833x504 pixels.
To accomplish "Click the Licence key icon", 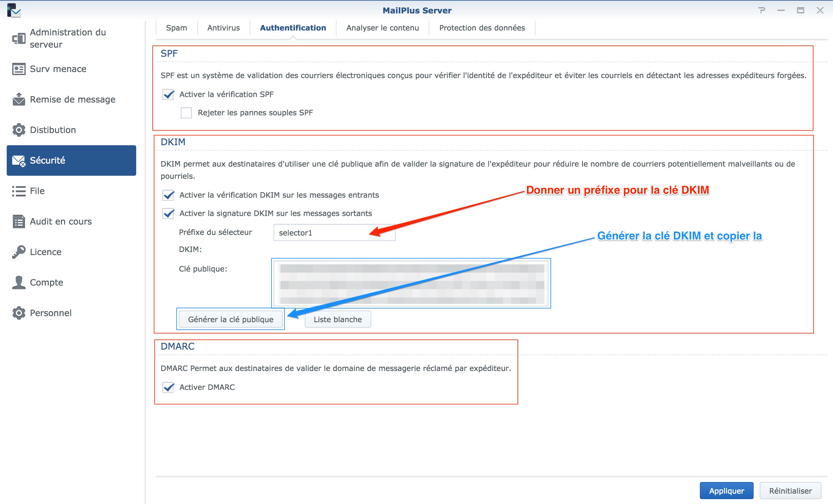I will [x=19, y=252].
